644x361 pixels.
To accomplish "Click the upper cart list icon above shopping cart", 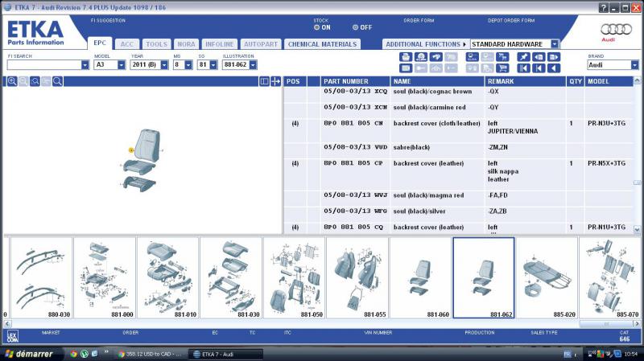I will click(x=502, y=57).
